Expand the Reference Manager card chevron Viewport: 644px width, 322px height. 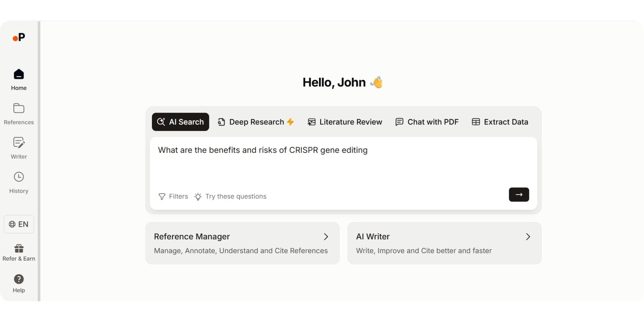coord(326,236)
